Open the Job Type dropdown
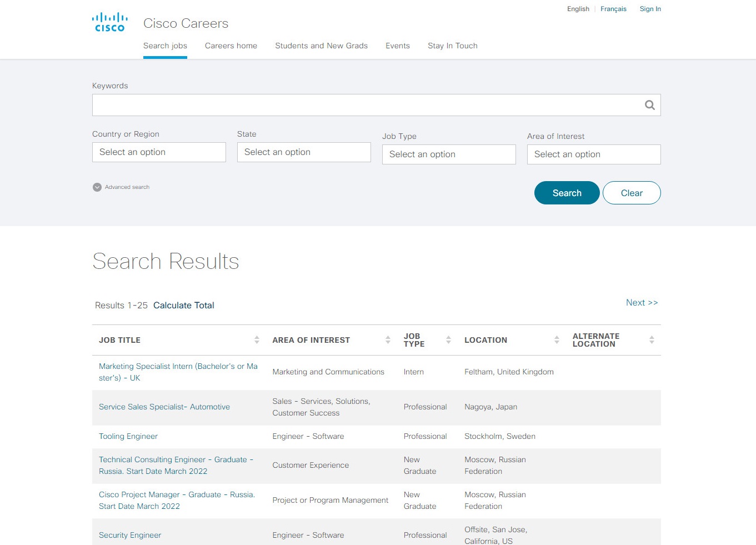Viewport: 756px width, 545px height. tap(449, 154)
